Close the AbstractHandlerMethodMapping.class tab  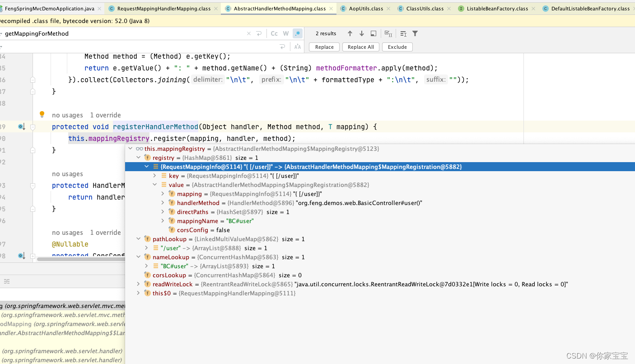pyautogui.click(x=332, y=9)
